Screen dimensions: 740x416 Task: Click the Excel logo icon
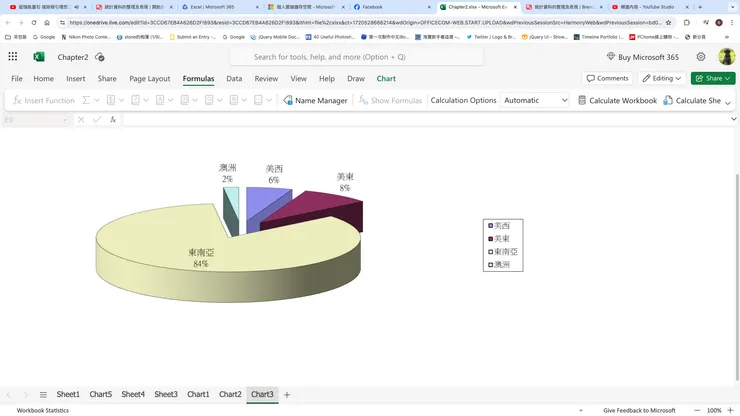[39, 57]
